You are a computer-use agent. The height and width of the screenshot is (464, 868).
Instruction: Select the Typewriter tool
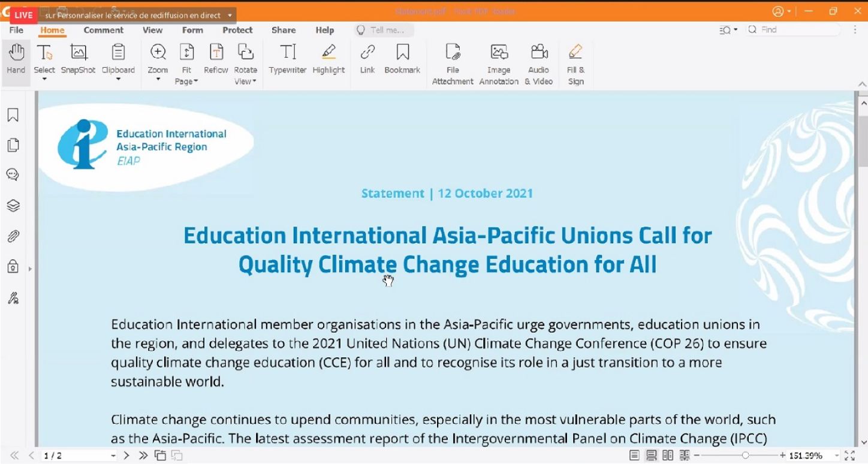(x=288, y=59)
